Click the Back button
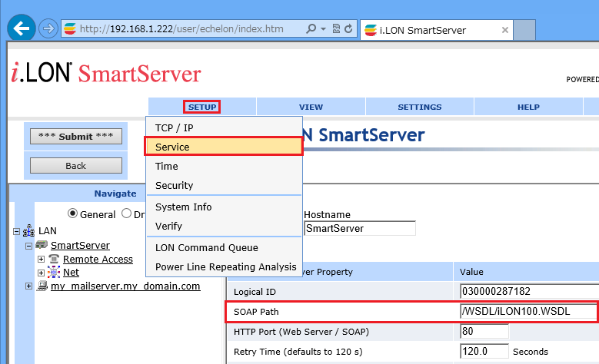Viewport: 599px width, 364px height. click(75, 166)
